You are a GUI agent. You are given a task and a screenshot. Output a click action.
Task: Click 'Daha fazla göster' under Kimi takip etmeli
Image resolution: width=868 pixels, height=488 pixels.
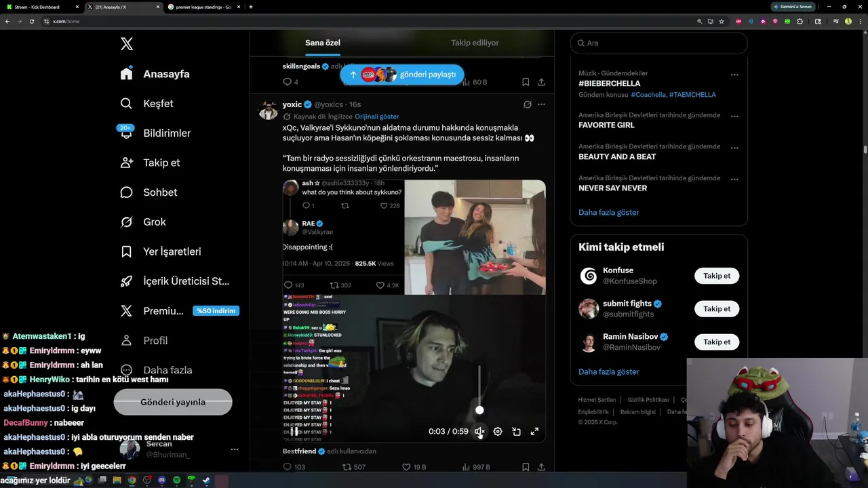coord(609,371)
